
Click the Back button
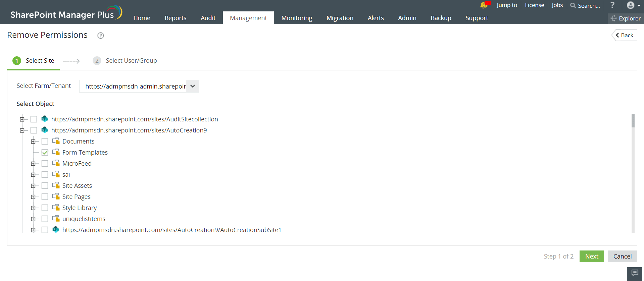[x=625, y=35]
